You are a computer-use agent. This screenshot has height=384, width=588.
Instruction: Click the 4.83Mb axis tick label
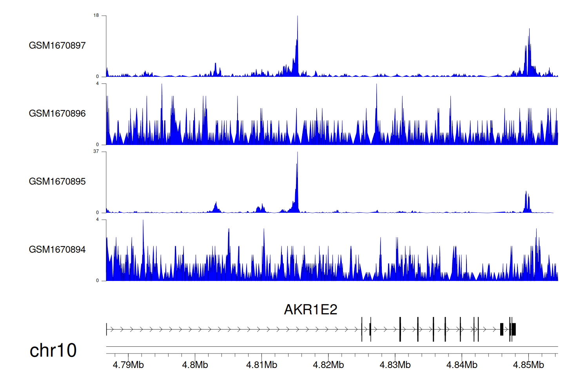(395, 365)
